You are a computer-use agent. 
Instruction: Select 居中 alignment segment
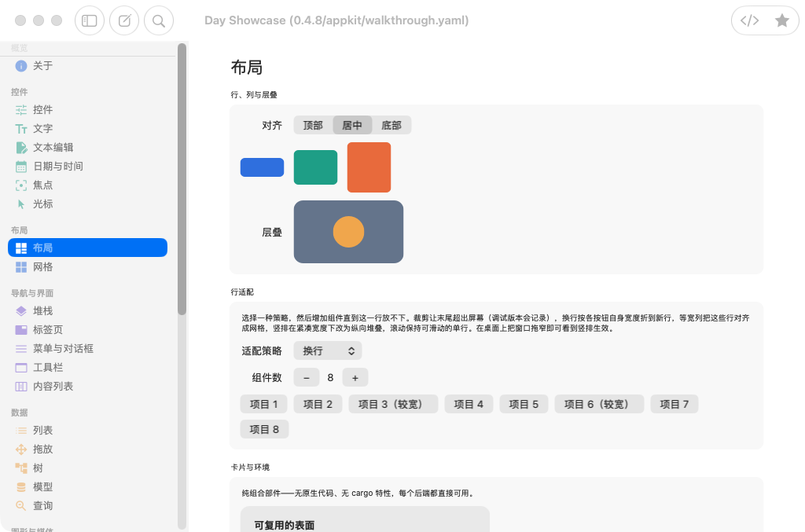coord(352,125)
